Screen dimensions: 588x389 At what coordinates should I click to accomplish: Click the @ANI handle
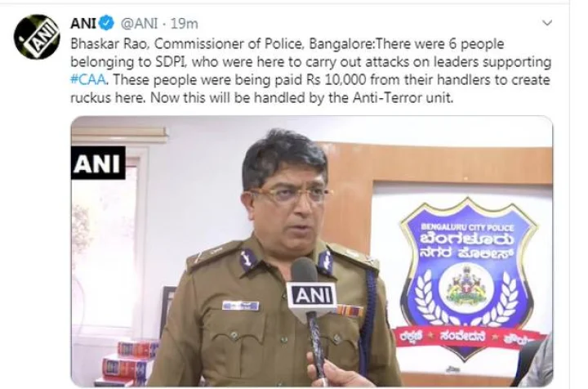click(138, 24)
